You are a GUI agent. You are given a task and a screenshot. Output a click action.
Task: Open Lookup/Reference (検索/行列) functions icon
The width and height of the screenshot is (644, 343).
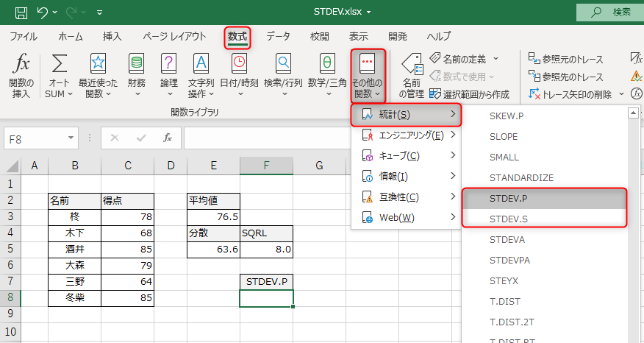pyautogui.click(x=283, y=63)
